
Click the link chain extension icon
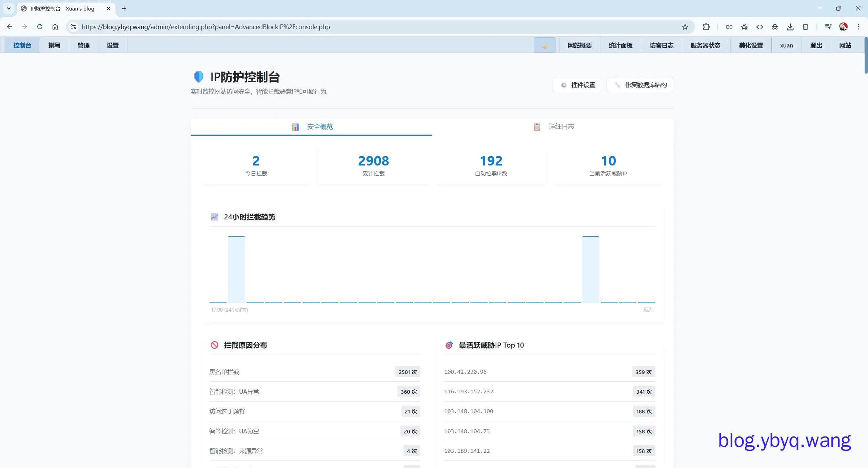pyautogui.click(x=729, y=27)
